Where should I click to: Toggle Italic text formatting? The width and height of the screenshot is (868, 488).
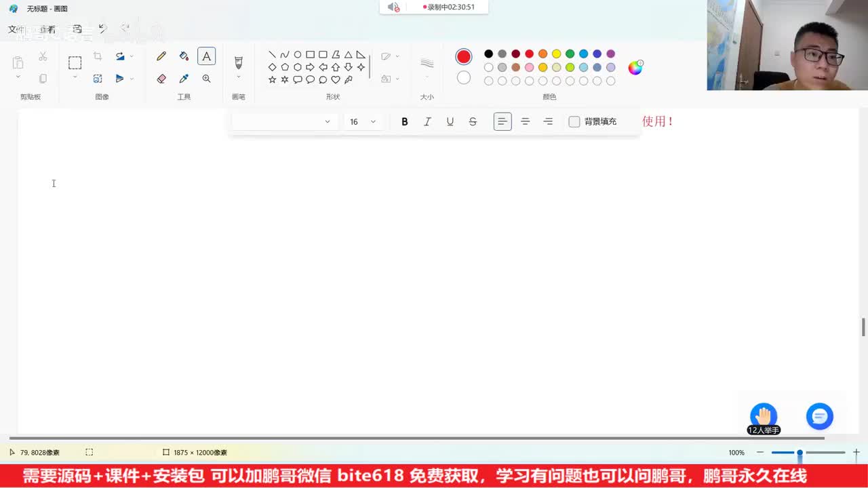click(x=427, y=121)
